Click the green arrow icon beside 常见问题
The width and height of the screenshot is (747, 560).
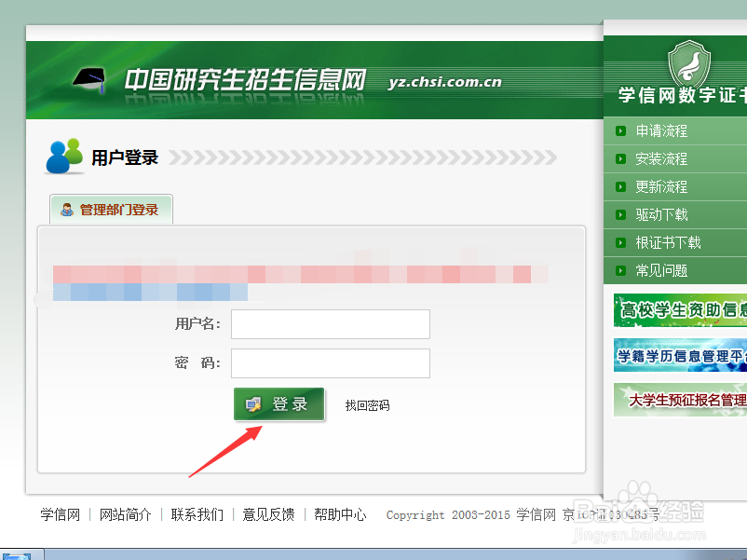pos(620,271)
